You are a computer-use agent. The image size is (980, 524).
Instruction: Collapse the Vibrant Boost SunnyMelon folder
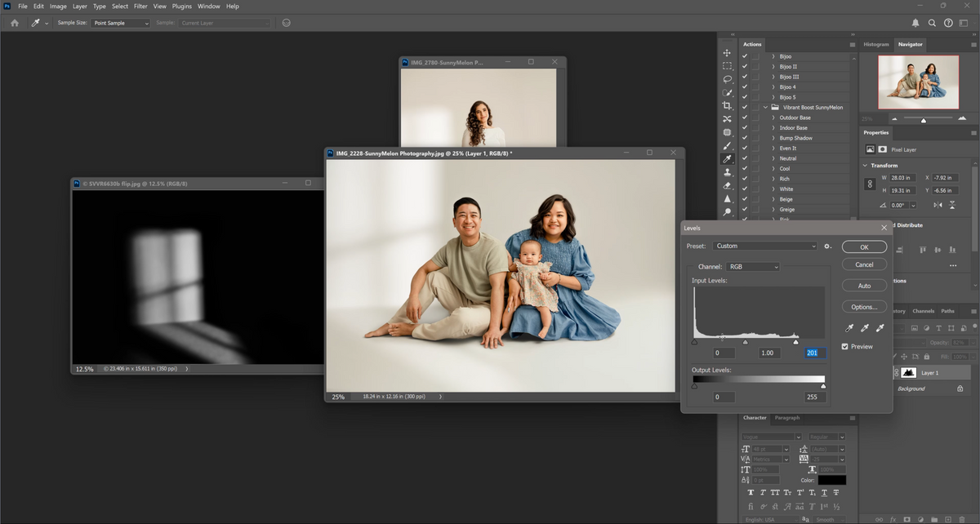click(765, 108)
